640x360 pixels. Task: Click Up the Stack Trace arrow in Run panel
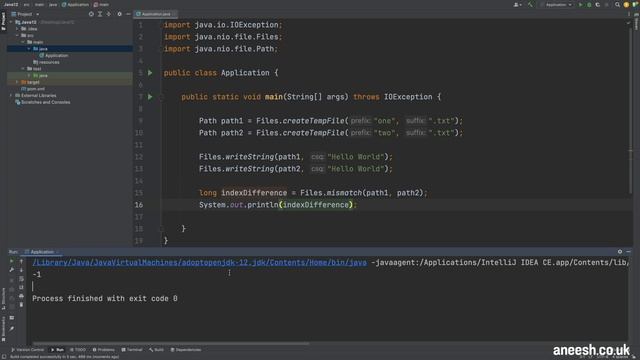coord(22,261)
